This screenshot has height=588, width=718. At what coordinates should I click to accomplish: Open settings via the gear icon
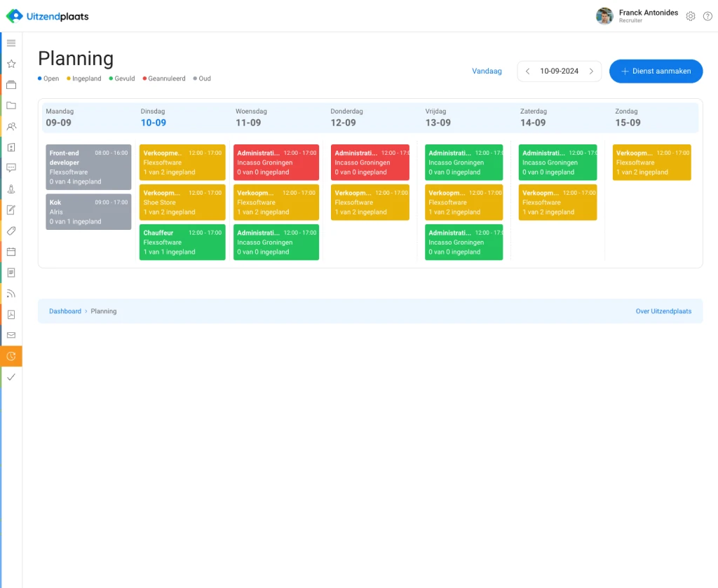691,16
